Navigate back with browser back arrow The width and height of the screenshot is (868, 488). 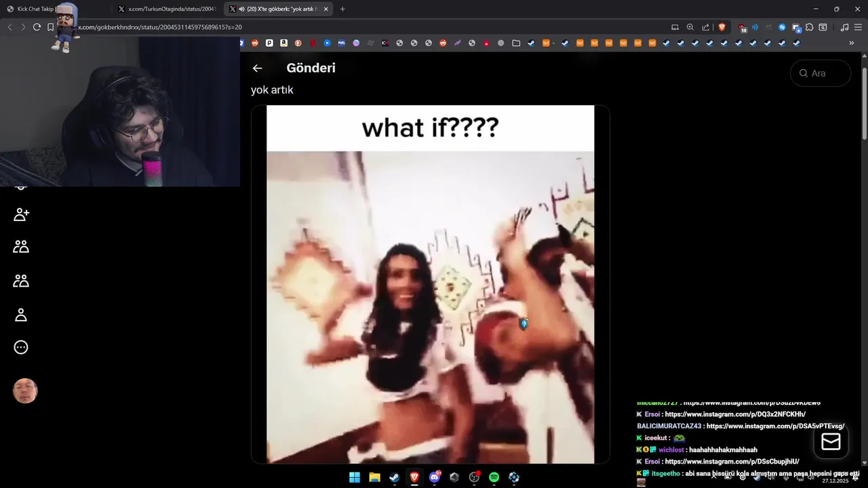[x=9, y=27]
